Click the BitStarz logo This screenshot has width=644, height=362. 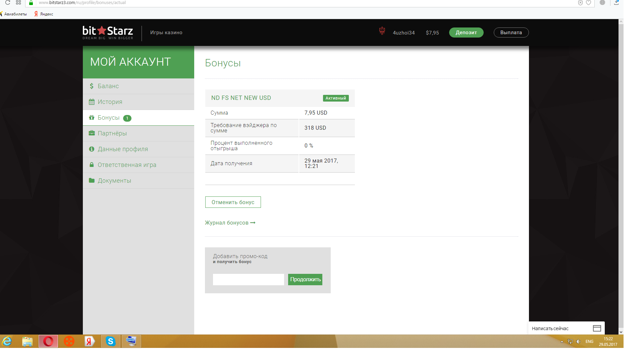[108, 33]
